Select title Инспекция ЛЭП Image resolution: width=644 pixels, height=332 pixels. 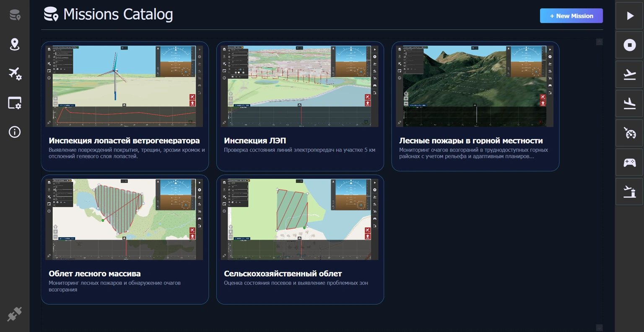(x=255, y=141)
